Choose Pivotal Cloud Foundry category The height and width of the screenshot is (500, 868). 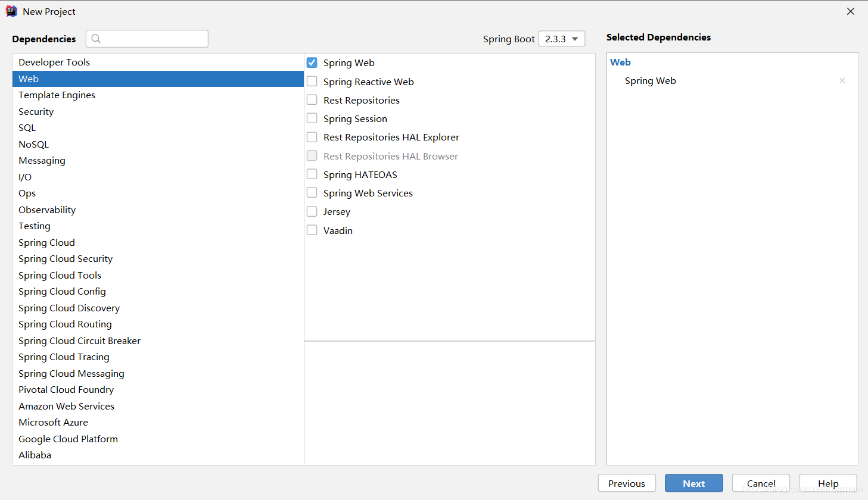point(158,389)
